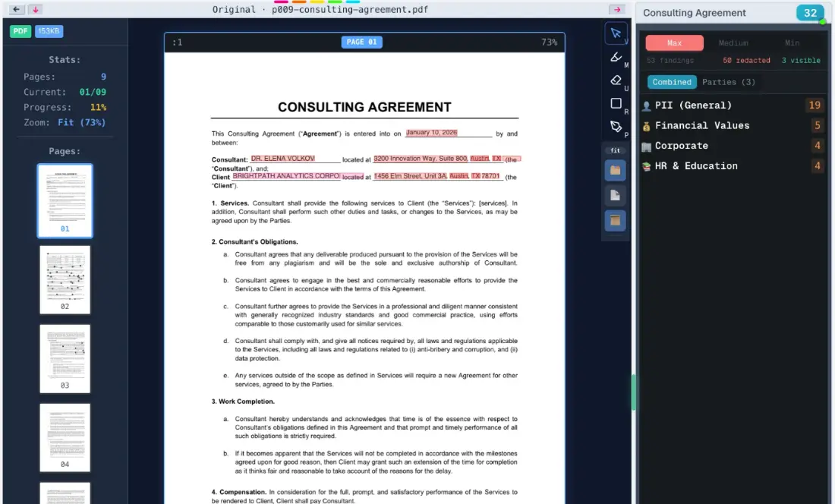Click the CONSULTING AGREEMENT document heading
This screenshot has height=504, width=835.
[x=364, y=107]
